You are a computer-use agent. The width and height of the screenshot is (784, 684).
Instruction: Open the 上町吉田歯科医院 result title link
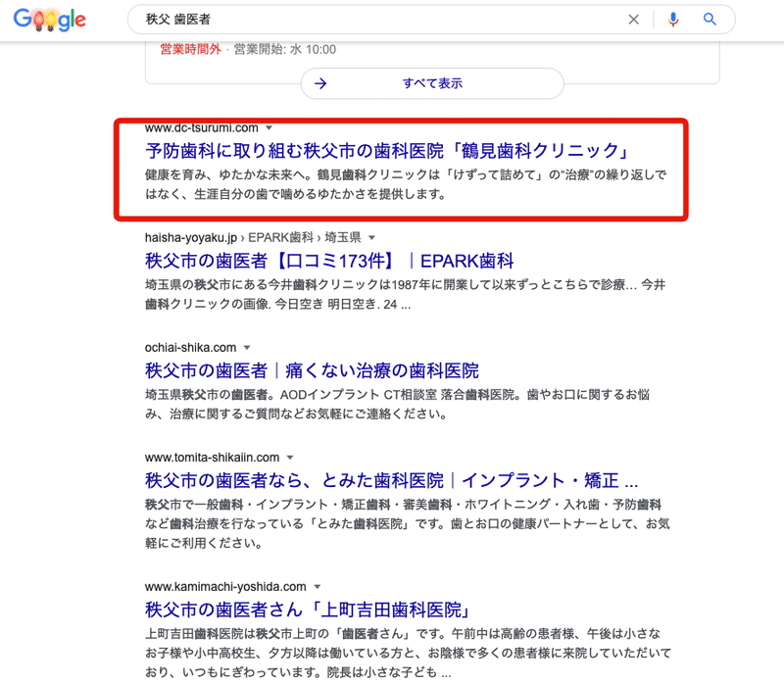coord(308,610)
